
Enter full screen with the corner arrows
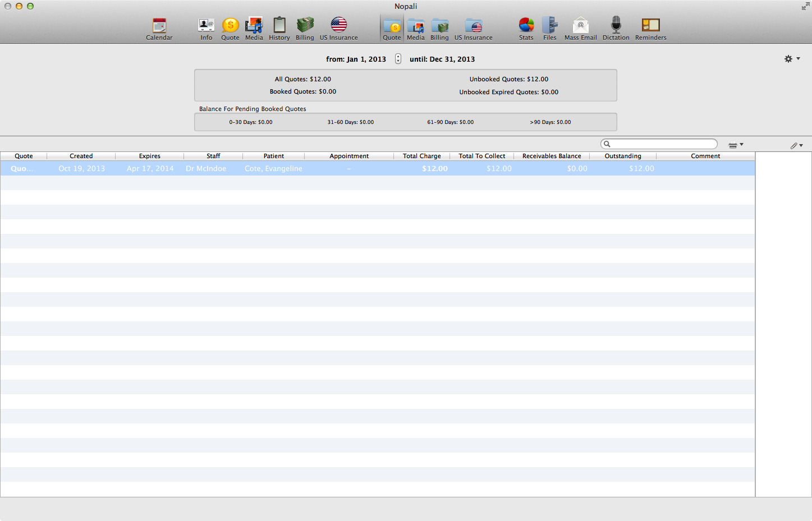(805, 6)
